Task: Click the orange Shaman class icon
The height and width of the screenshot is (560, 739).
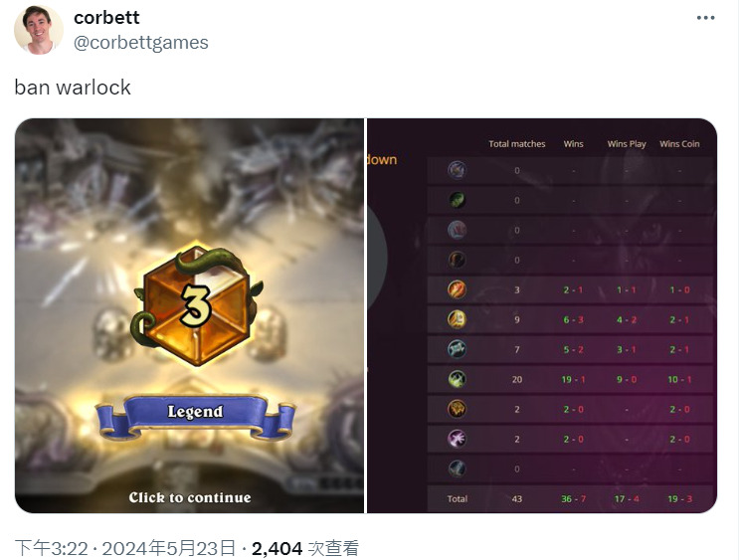Action: pos(457,409)
